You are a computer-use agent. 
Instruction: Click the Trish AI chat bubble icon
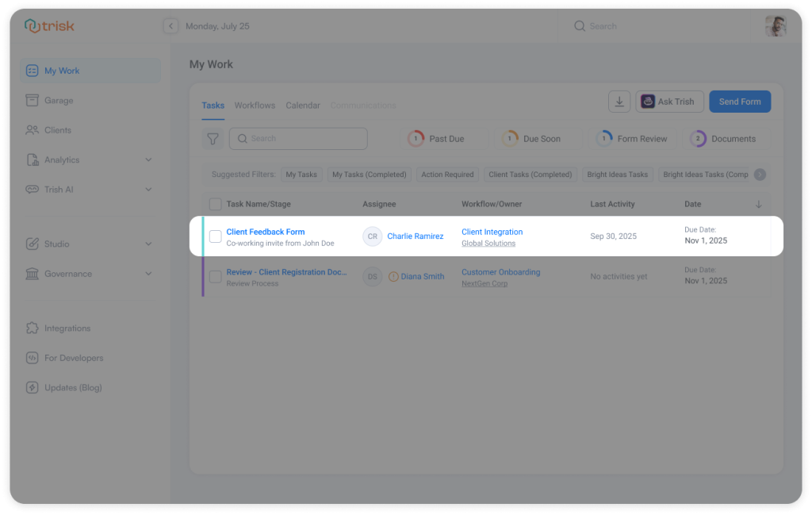click(x=32, y=189)
